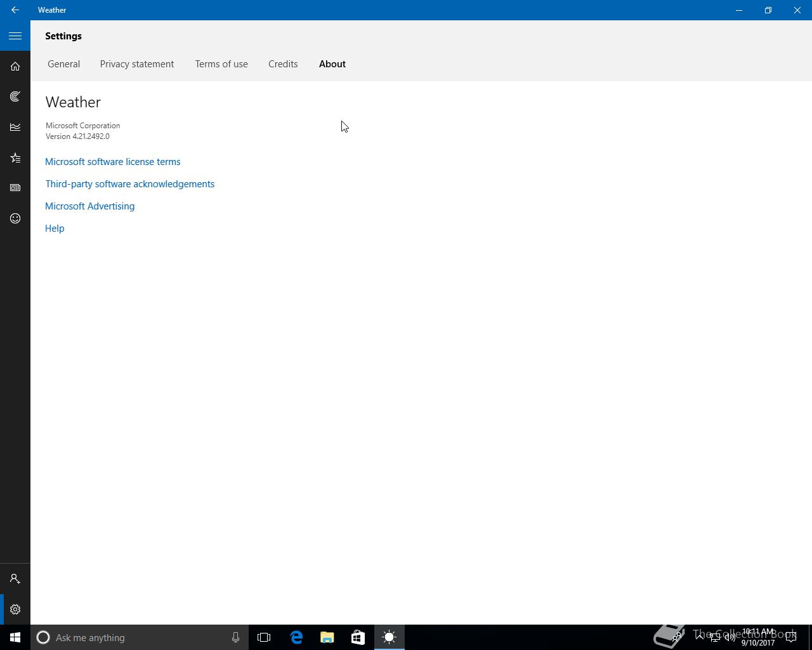Click the Help link
Image resolution: width=812 pixels, height=650 pixels.
[x=55, y=229]
